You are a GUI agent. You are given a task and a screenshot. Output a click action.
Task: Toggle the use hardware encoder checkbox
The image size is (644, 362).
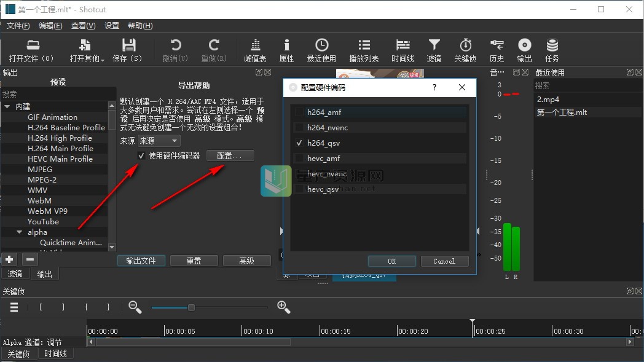141,155
